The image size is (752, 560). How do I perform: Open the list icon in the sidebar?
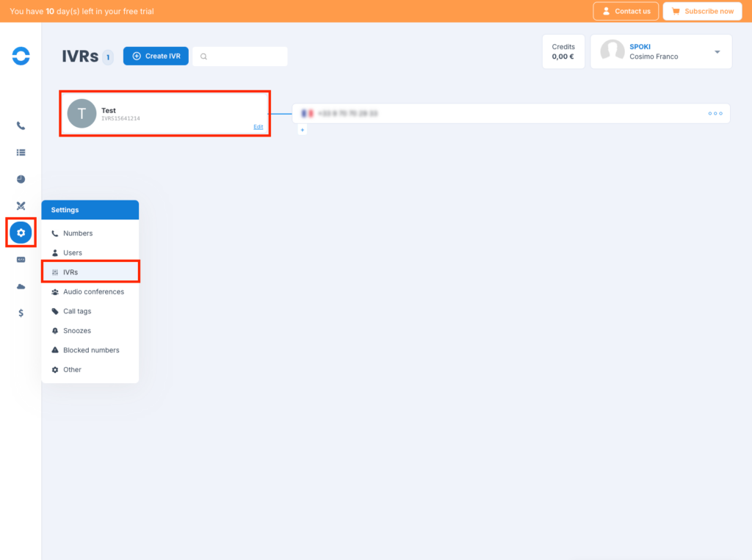21,153
